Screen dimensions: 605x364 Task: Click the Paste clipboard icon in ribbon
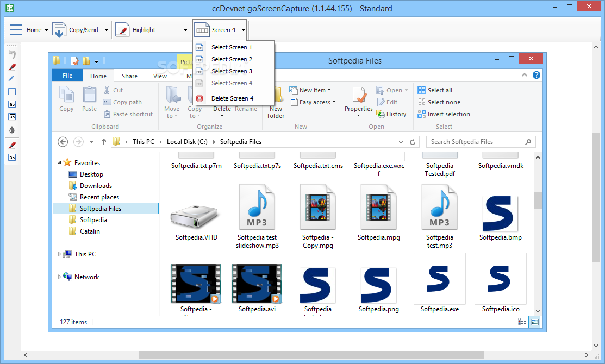coord(90,95)
